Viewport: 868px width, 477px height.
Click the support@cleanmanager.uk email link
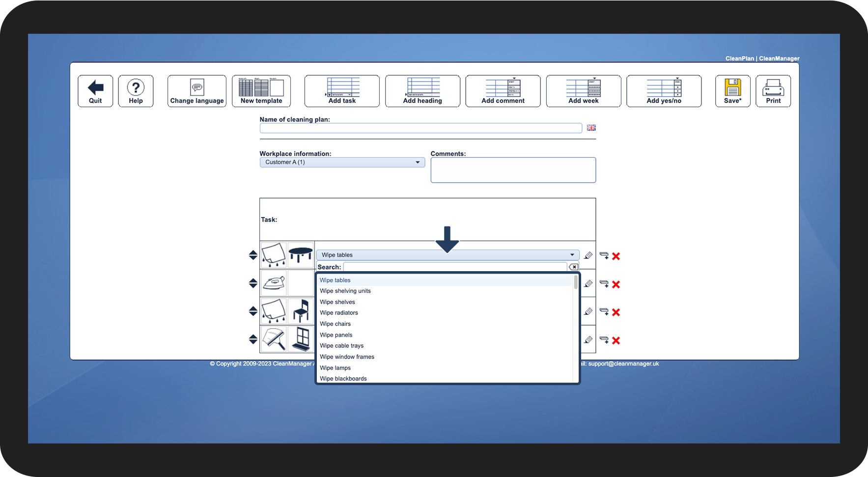[623, 364]
